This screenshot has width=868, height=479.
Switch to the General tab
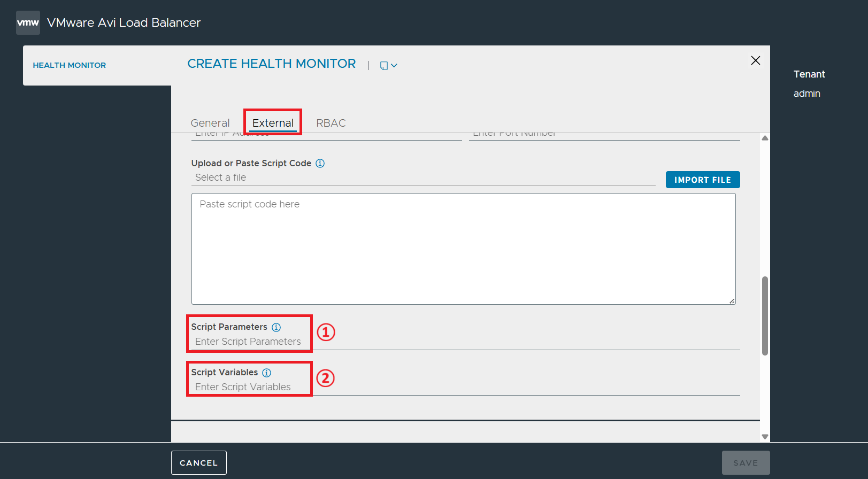[x=210, y=123]
